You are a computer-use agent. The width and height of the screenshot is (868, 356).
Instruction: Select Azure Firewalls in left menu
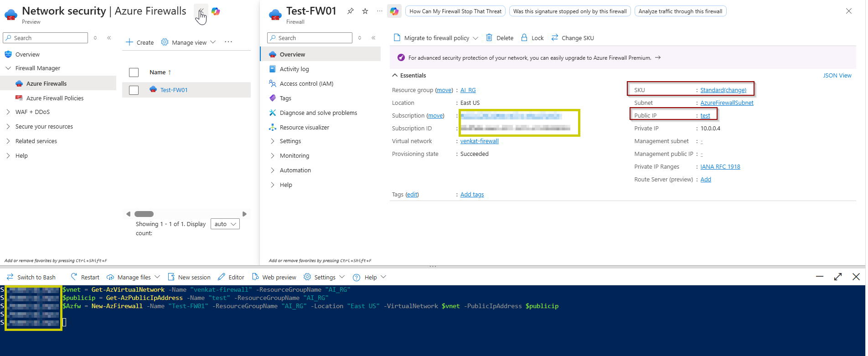coord(46,84)
